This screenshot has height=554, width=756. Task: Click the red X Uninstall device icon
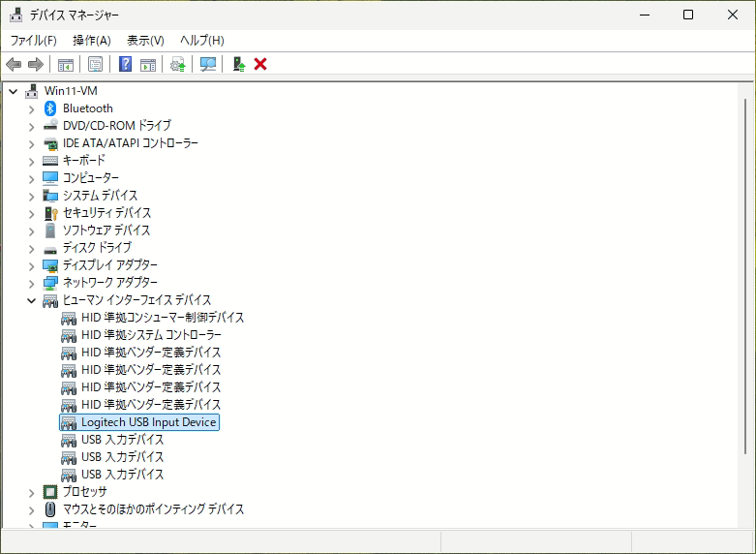pyautogui.click(x=260, y=64)
